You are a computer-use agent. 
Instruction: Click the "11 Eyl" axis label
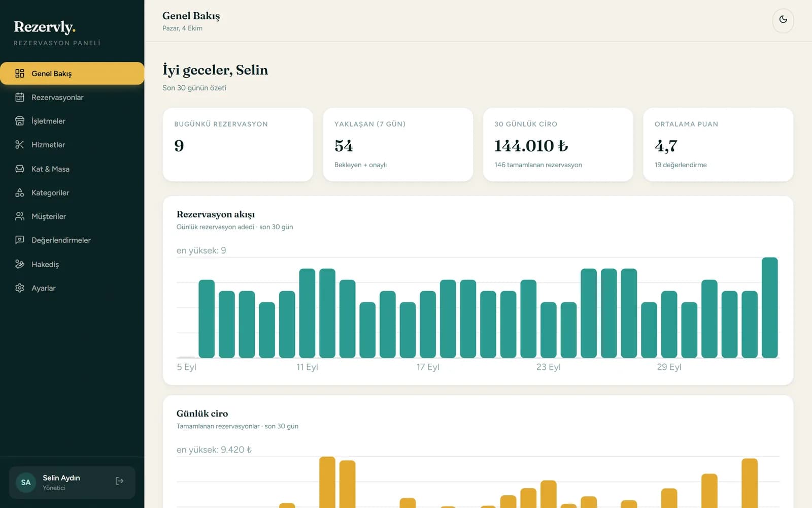click(307, 367)
